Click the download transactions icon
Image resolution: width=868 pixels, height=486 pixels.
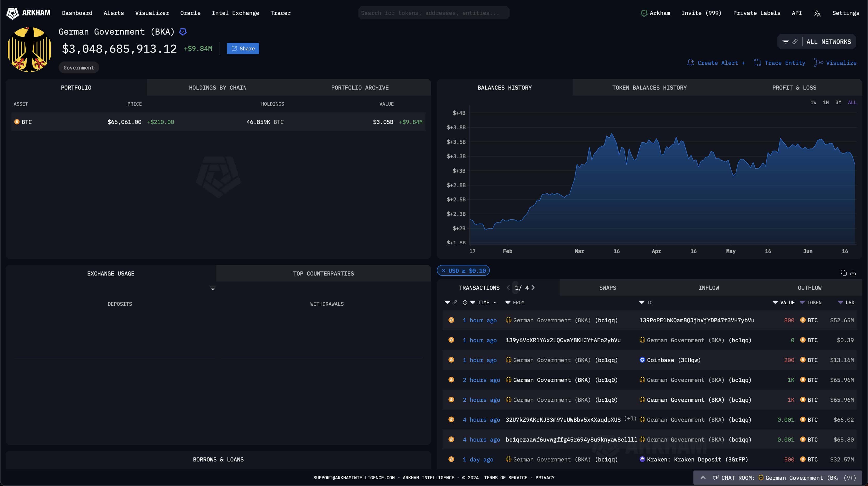coord(853,272)
